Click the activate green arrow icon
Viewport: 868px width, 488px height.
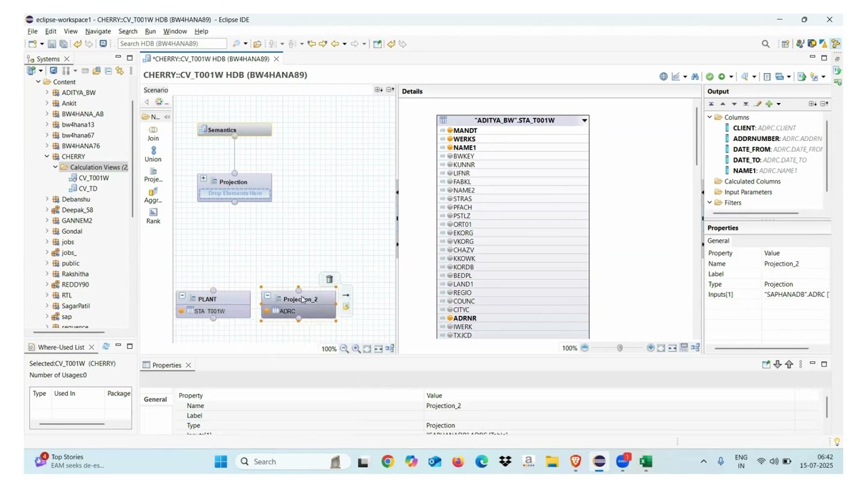pyautogui.click(x=722, y=77)
